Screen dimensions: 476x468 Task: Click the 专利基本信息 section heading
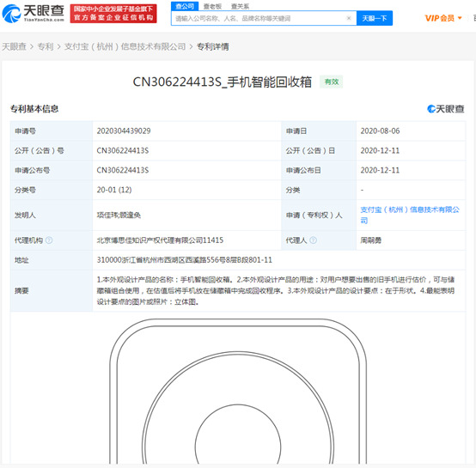34,109
